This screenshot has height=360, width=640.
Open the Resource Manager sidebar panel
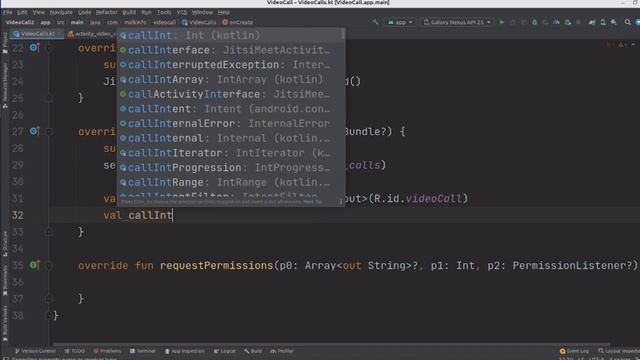coord(4,86)
